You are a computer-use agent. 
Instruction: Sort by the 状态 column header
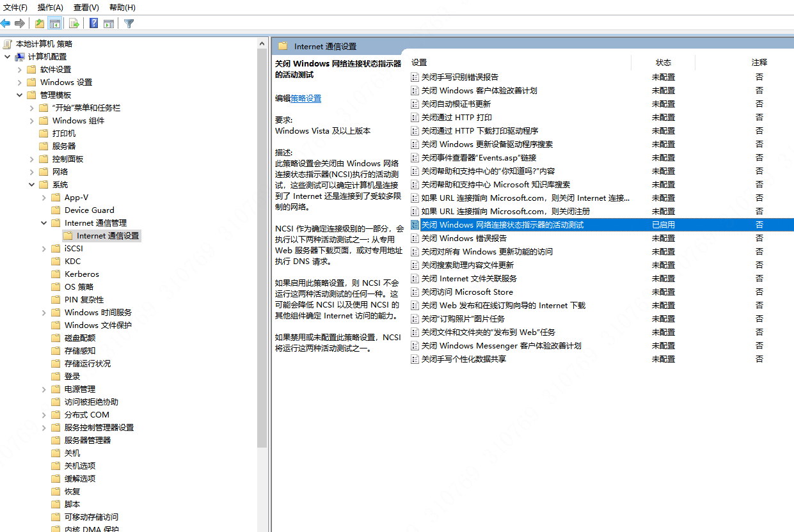[663, 63]
